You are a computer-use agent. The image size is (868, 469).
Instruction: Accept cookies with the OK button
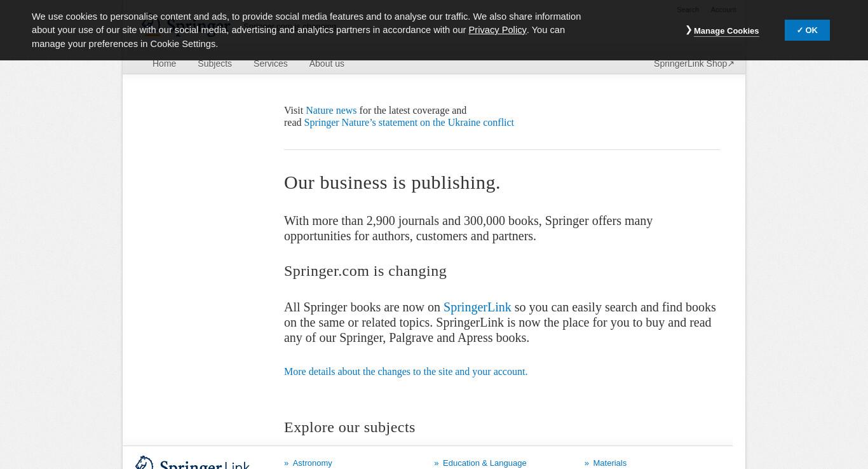click(807, 30)
